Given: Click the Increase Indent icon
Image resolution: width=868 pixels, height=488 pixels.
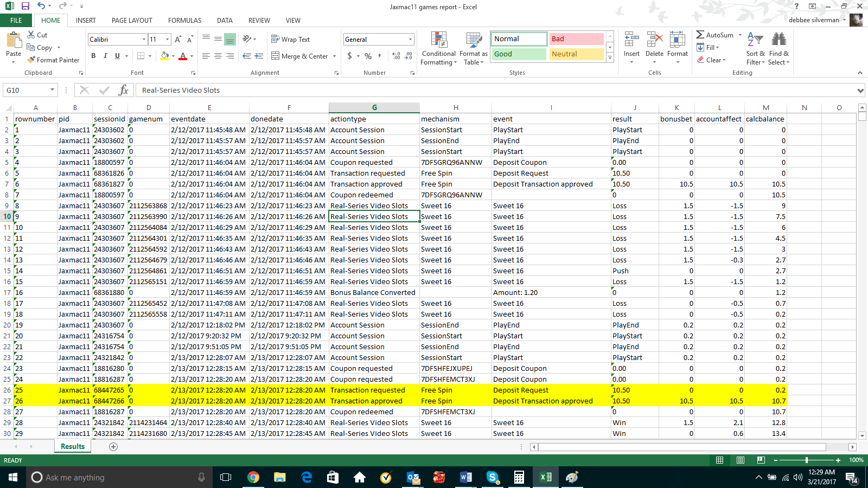Looking at the screenshot, I should pos(259,56).
